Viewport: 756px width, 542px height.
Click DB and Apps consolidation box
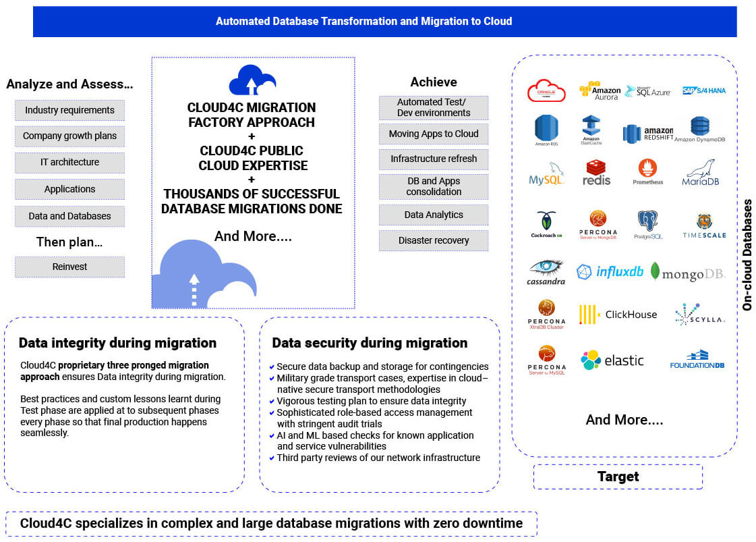(x=434, y=187)
